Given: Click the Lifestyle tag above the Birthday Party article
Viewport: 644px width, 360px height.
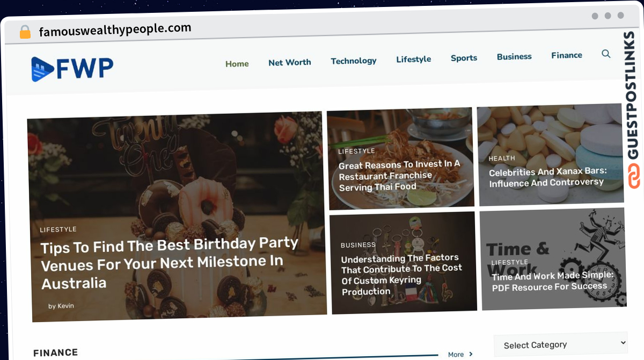Looking at the screenshot, I should click(x=58, y=229).
